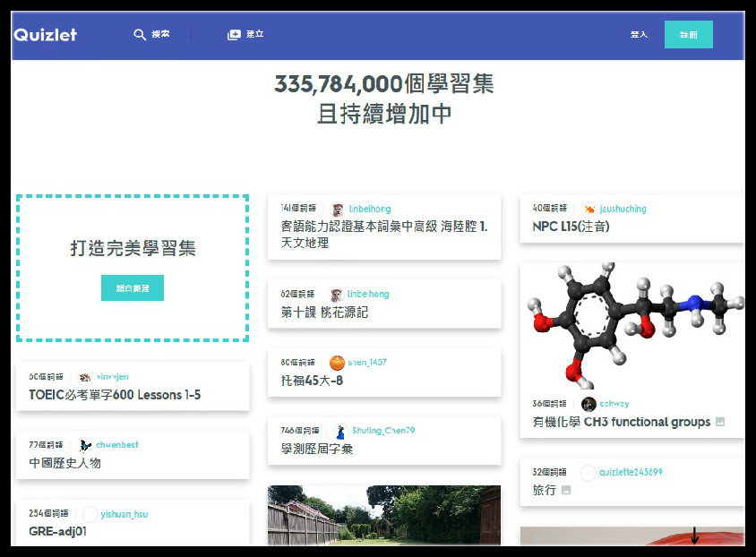Click the search magnifier icon

click(x=140, y=35)
